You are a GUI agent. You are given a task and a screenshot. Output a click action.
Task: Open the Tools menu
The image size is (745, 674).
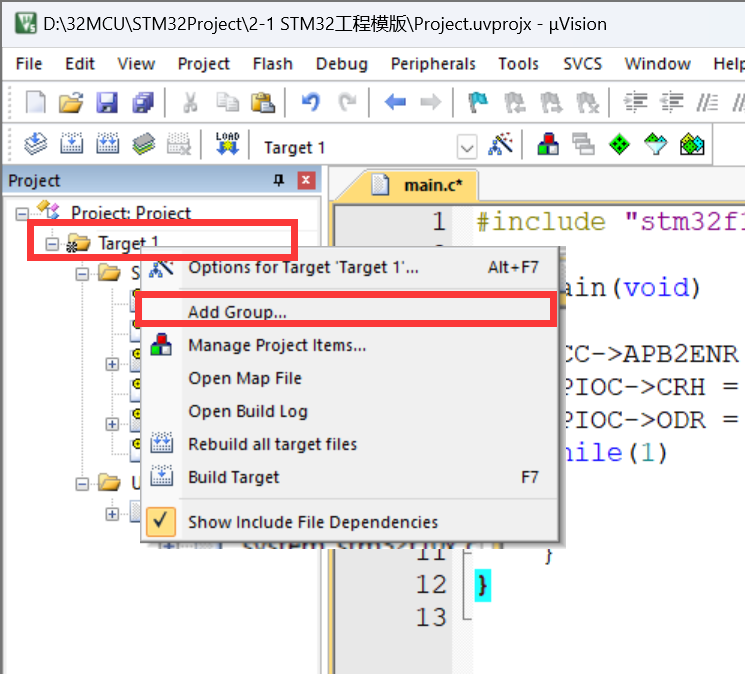518,64
